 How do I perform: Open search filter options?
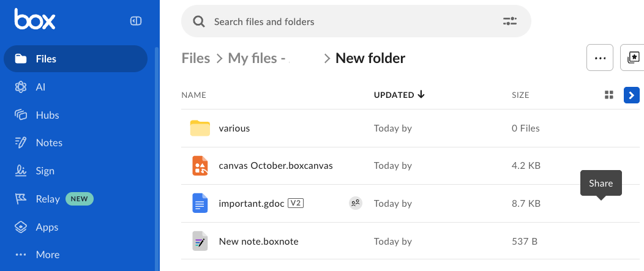[x=510, y=22]
